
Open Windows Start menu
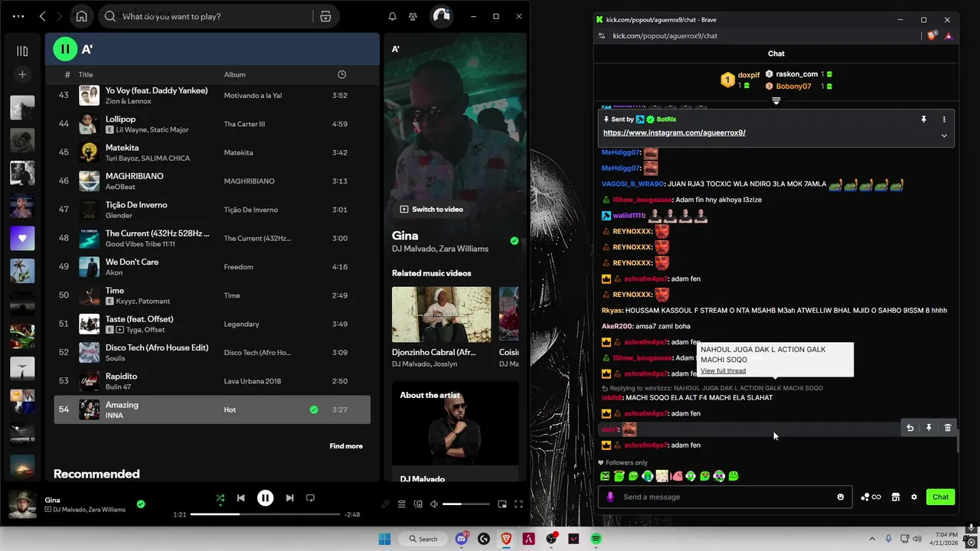[x=384, y=539]
